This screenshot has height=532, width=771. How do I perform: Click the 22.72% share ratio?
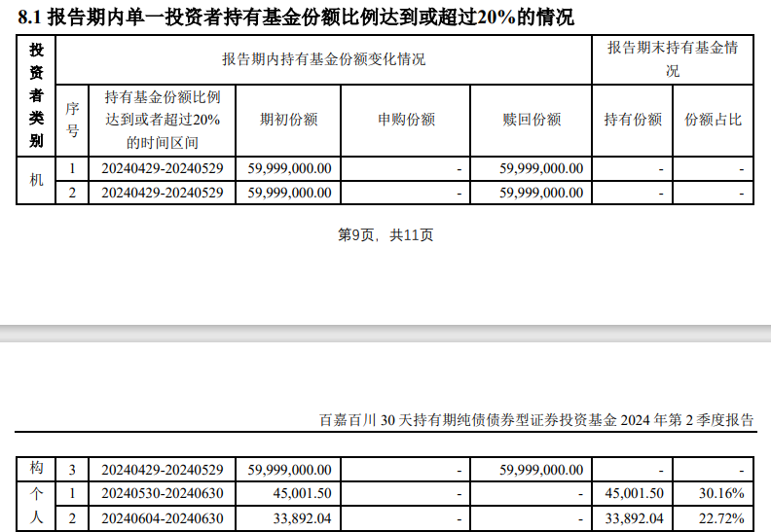click(x=721, y=518)
